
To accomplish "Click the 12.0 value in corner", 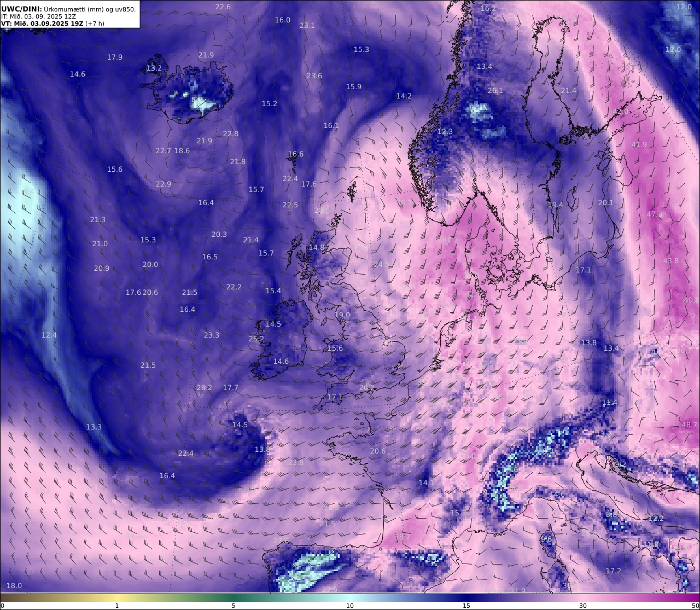I will coord(684,7).
